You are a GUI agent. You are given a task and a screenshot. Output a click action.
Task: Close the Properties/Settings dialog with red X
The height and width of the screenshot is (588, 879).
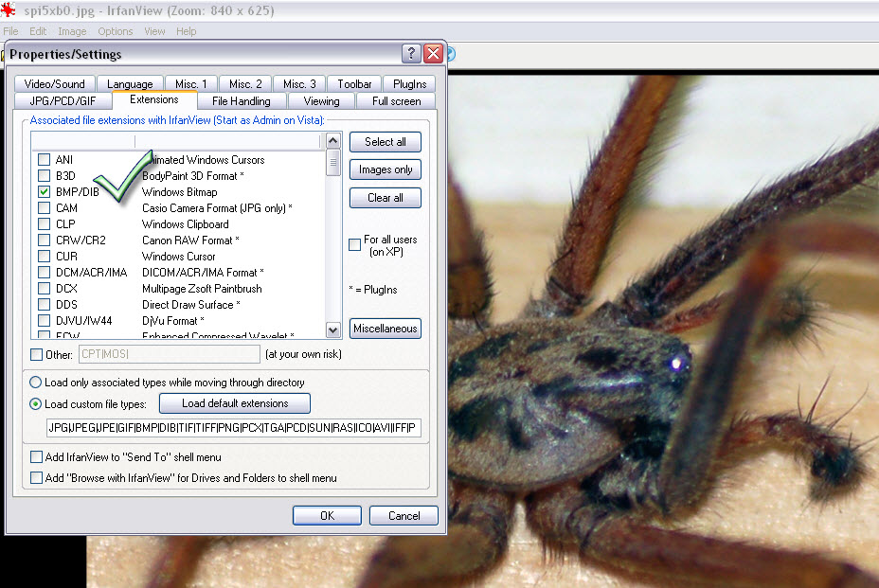(x=433, y=53)
